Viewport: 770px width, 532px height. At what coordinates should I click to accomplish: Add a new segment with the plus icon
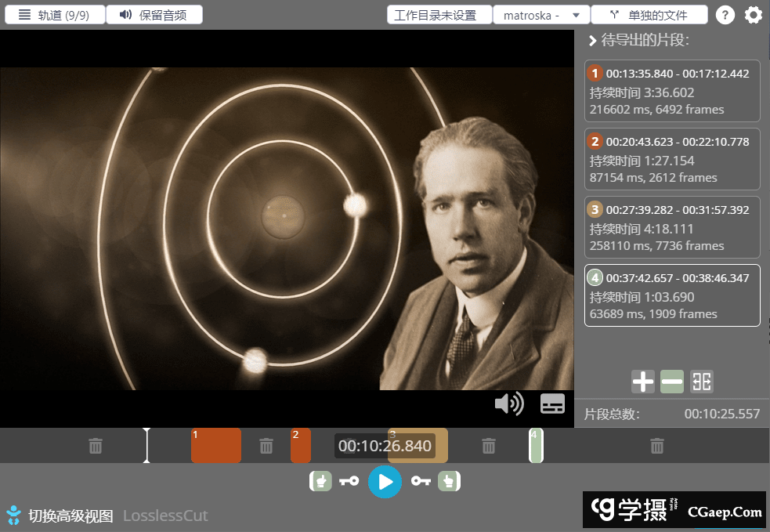click(x=642, y=382)
